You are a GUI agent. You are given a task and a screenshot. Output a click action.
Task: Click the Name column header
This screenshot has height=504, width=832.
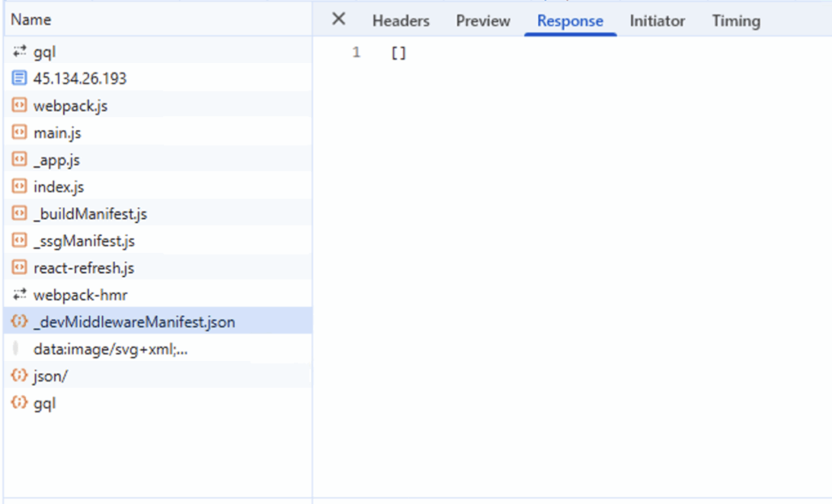(31, 19)
